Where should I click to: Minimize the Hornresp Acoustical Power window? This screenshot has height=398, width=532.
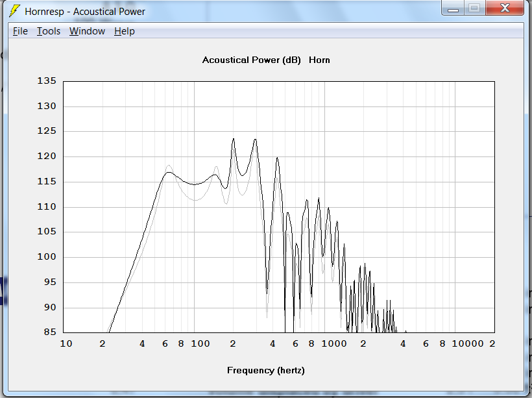pos(453,8)
